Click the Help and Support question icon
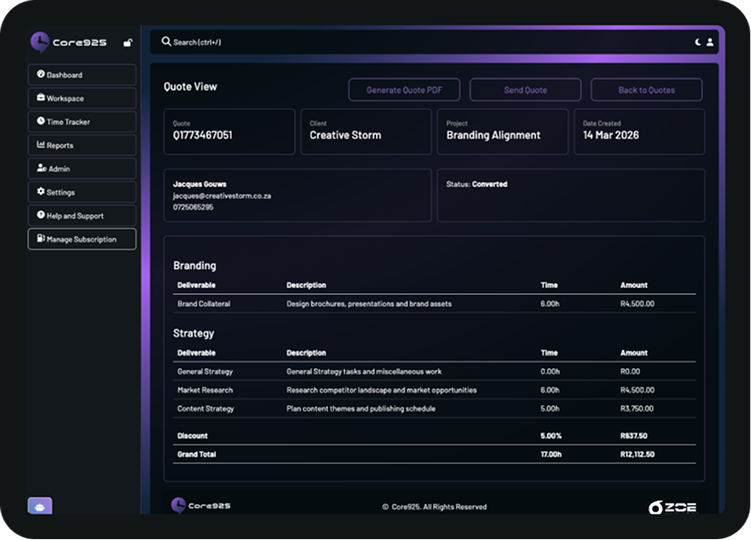This screenshot has width=751, height=540. [41, 215]
